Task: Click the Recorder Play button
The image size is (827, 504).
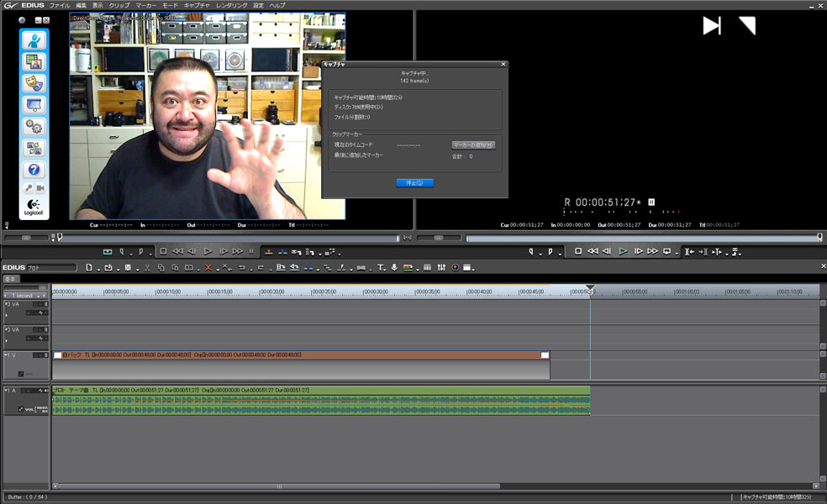Action: [623, 251]
